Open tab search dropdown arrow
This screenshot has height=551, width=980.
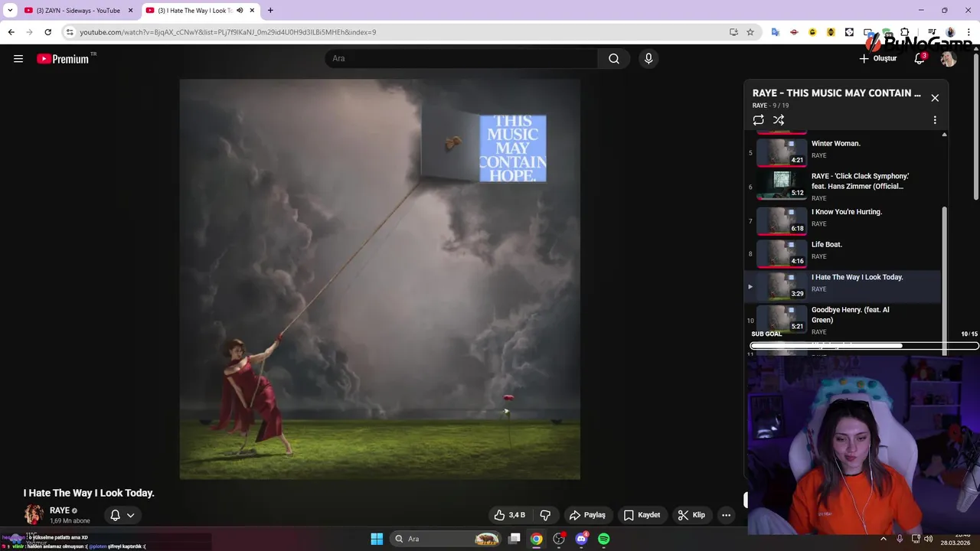tap(10, 11)
